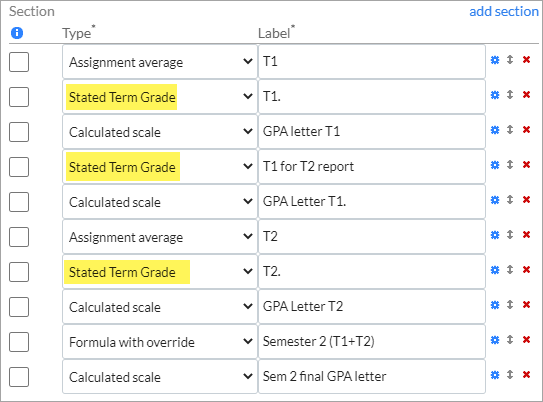Viewport: 543px width, 402px height.
Task: Open the Assignment average dropdown for the T2 row
Action: 160,237
